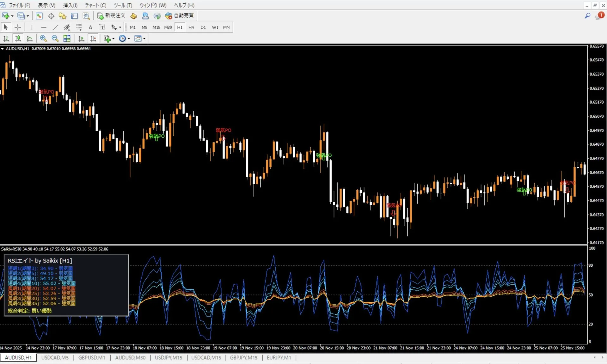Open the indicators list dropdown arrow
607x364 pixels.
pyautogui.click(x=113, y=39)
